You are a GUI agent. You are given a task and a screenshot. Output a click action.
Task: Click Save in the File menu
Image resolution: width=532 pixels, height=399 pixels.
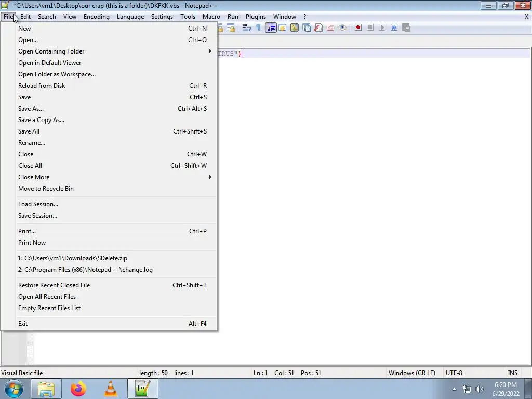tap(109, 97)
